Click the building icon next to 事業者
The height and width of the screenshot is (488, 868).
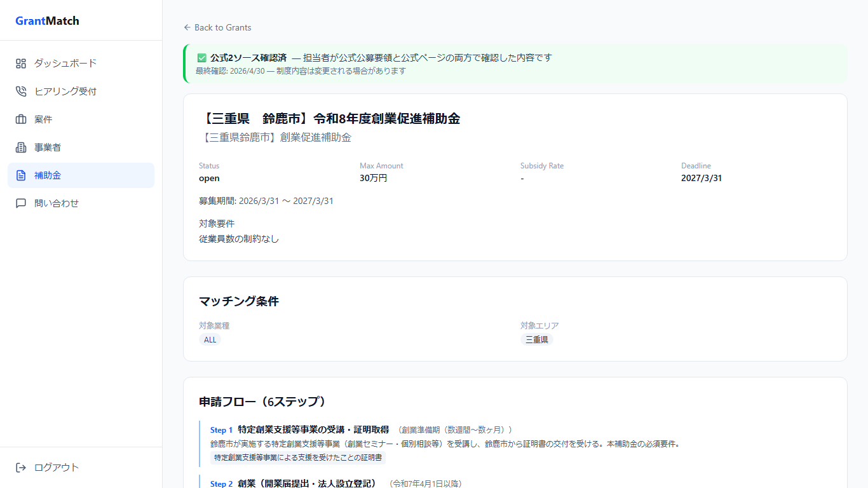(x=20, y=147)
